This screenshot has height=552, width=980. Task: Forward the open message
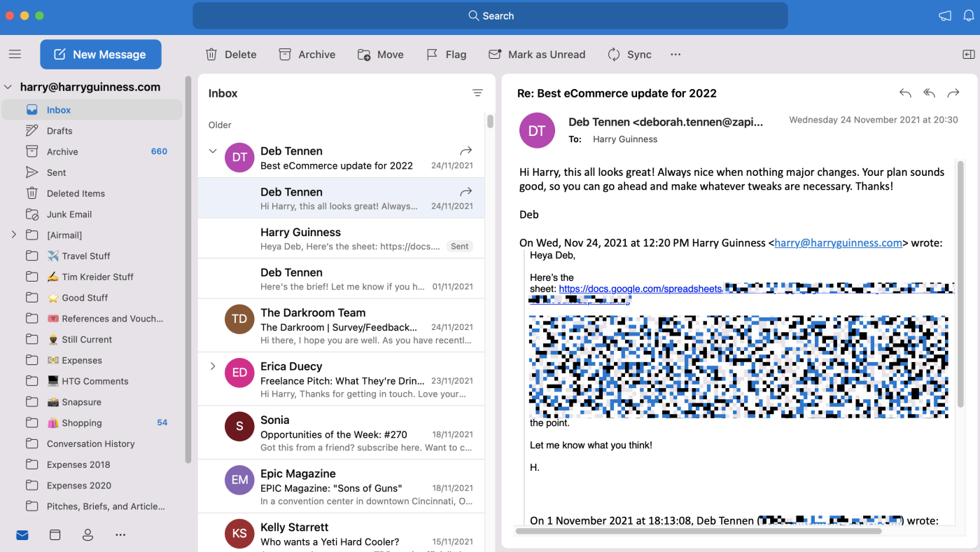click(953, 93)
